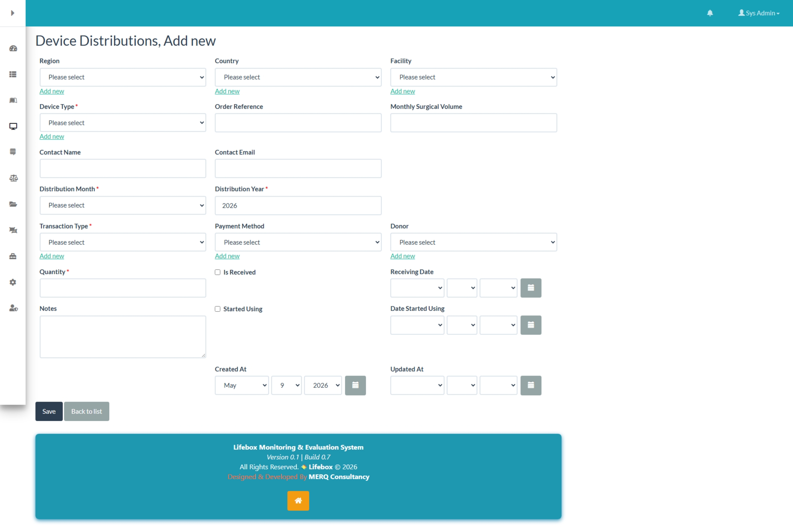
Task: Focus the Contact Name input field
Action: click(x=123, y=169)
